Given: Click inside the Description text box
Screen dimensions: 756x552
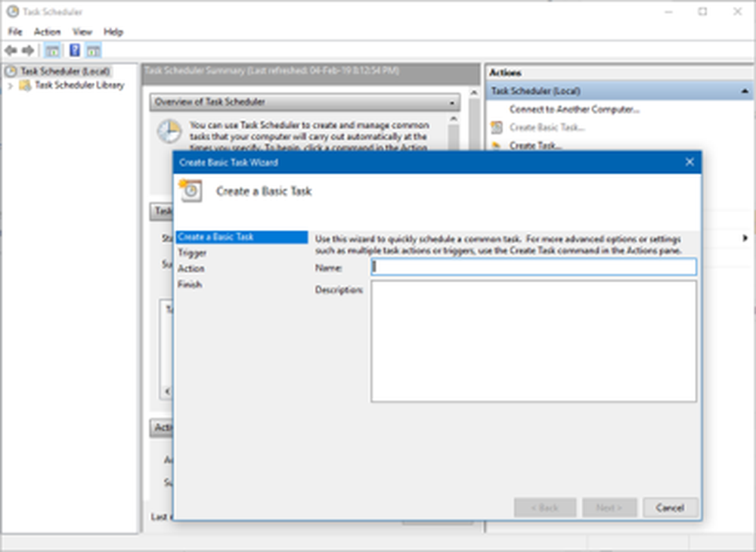Looking at the screenshot, I should coord(533,341).
